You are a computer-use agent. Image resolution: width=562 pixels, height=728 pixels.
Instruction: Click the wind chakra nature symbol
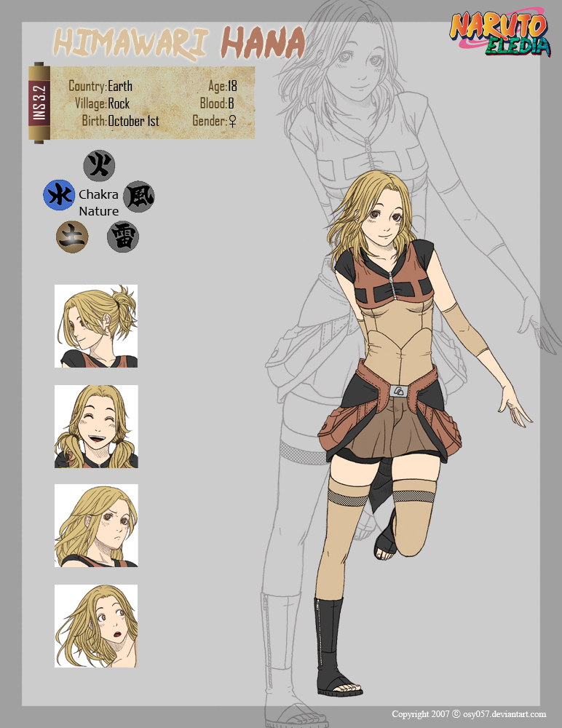(x=139, y=197)
